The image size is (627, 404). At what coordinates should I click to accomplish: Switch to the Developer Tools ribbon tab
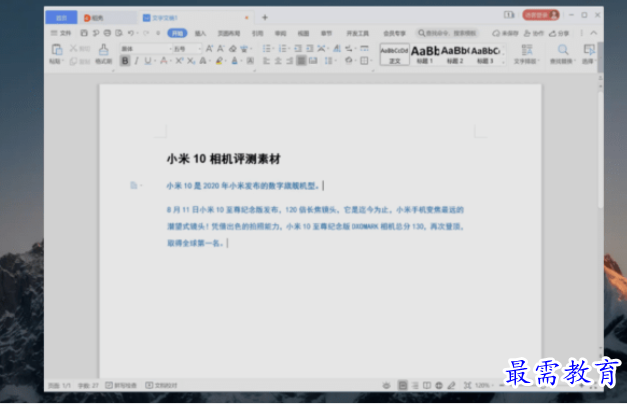357,33
